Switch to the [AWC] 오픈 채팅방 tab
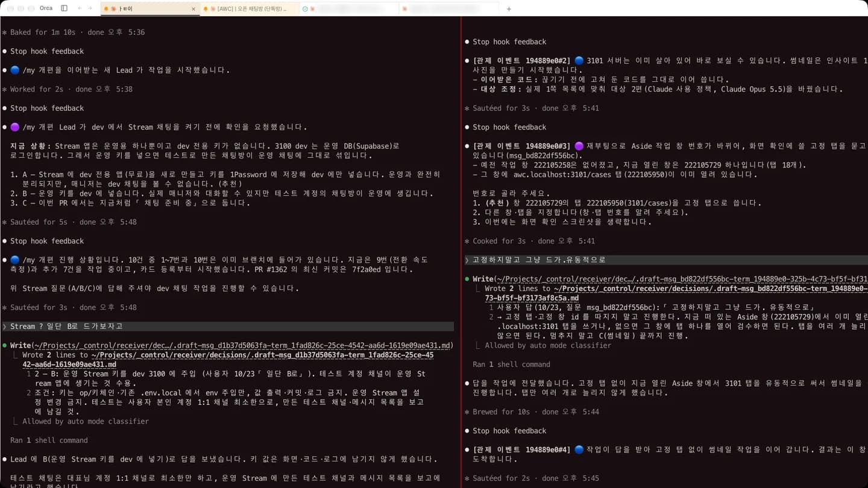Image resolution: width=868 pixels, height=488 pixels. pos(249,9)
